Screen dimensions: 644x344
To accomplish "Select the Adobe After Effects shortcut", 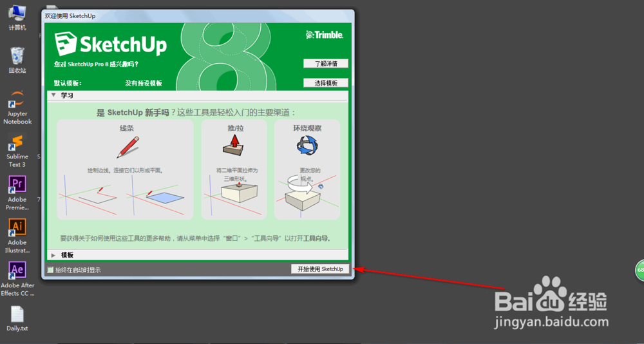I will 17,279.
